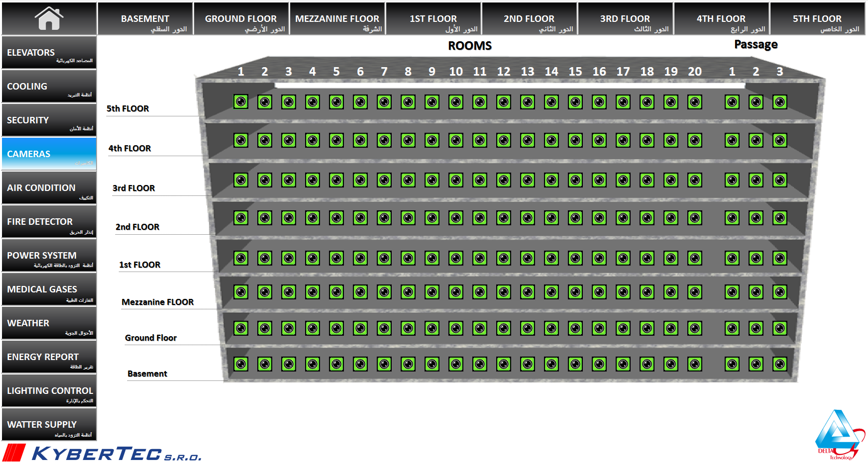This screenshot has height=463, width=868.
Task: Open camera for room 1 on 5th floor
Action: point(241,102)
